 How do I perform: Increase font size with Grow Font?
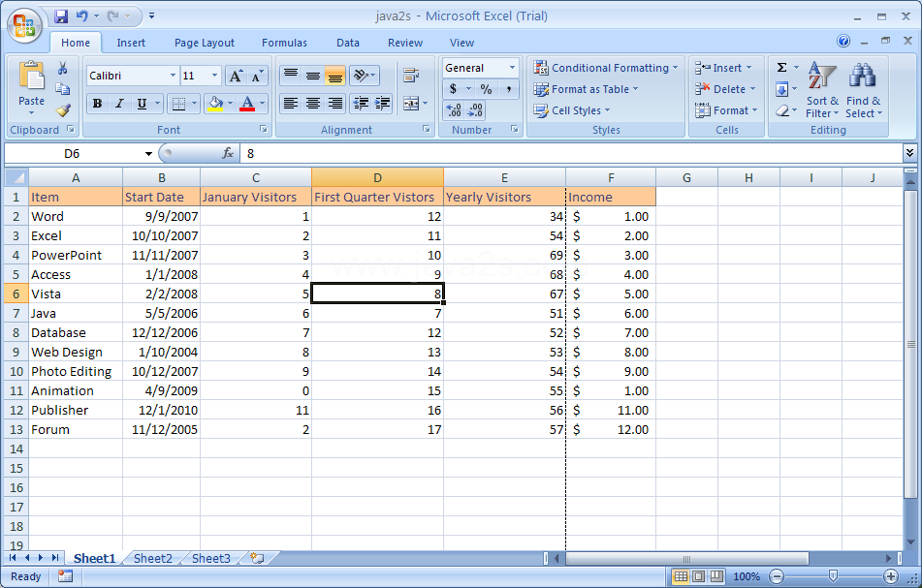(x=236, y=76)
